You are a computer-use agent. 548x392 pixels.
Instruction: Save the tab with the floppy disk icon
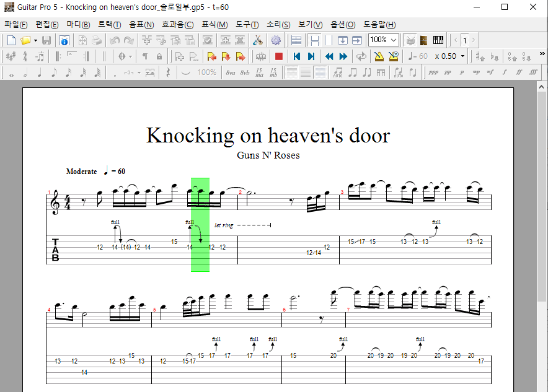click(46, 40)
